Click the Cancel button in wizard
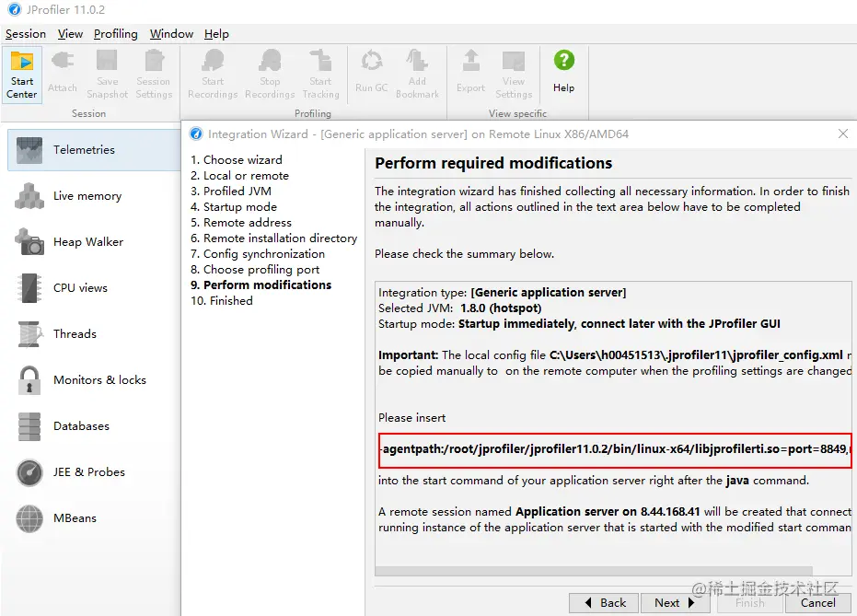The image size is (857, 616). tap(818, 603)
